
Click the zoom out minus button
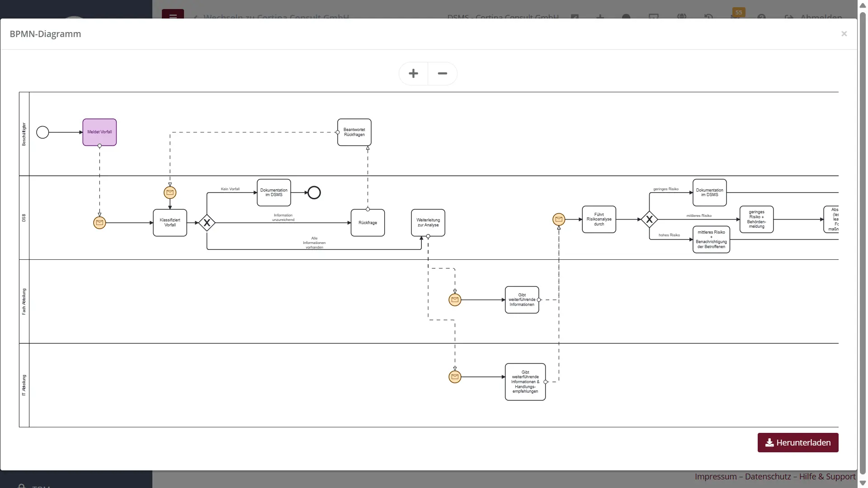442,74
